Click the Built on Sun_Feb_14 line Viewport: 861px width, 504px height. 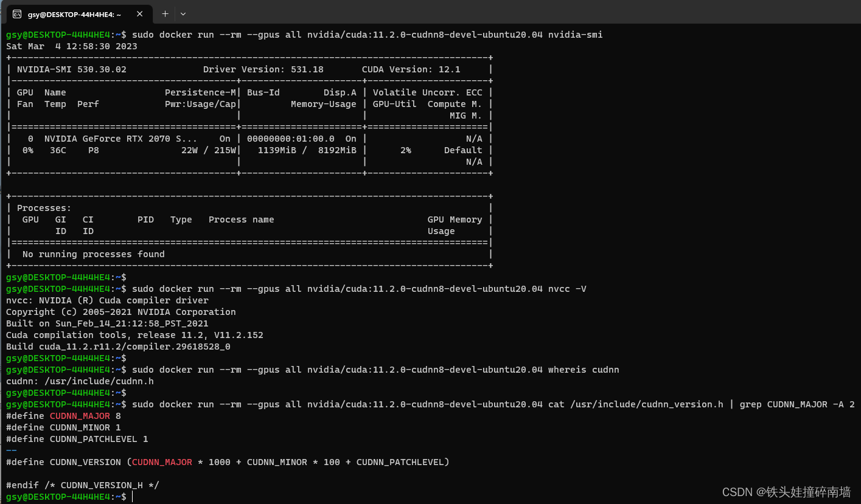pos(107,323)
